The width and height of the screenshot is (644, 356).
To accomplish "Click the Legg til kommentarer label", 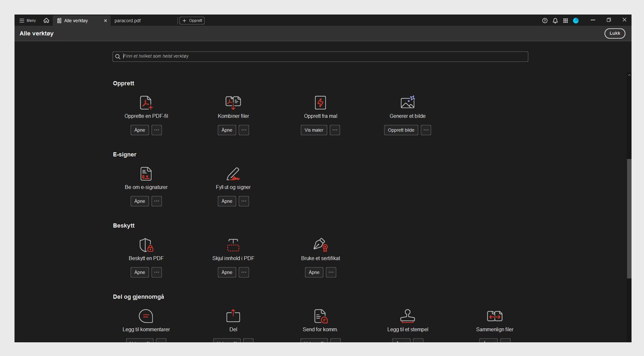I will [x=146, y=329].
